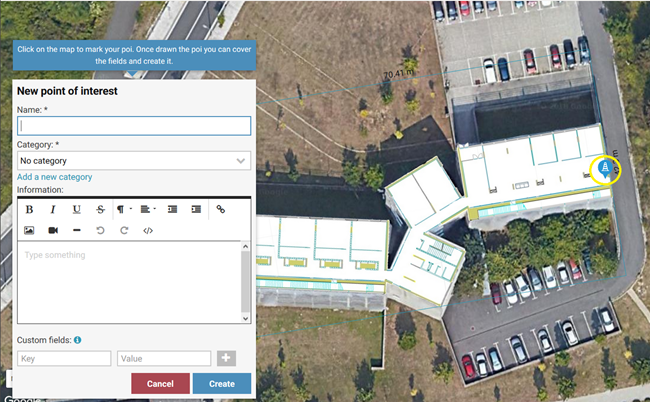
Task: Switch to code view
Action: [x=148, y=230]
